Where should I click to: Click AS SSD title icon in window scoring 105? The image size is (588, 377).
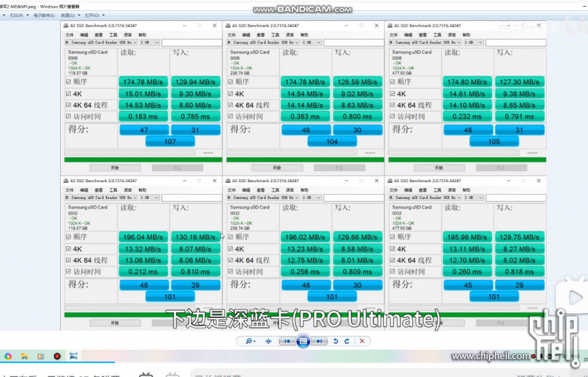(390, 25)
